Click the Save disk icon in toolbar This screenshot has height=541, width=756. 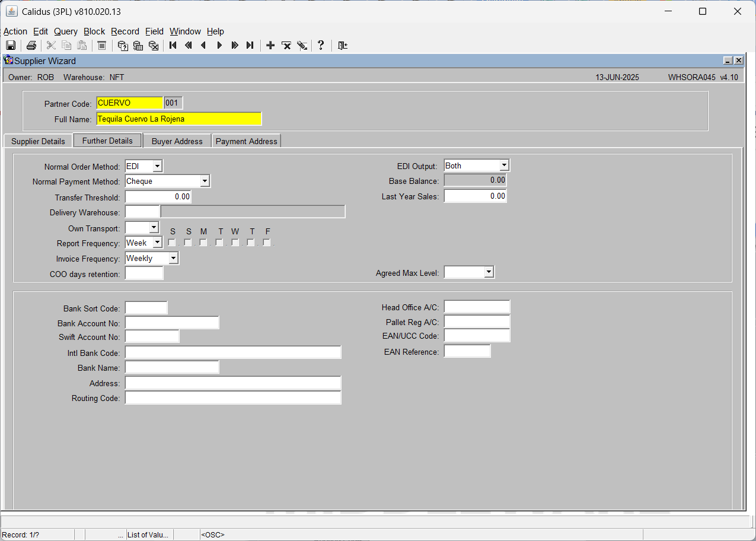pyautogui.click(x=11, y=46)
